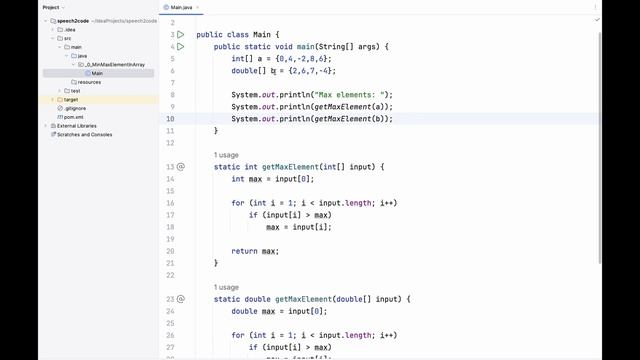The image size is (640, 360).
Task: Collapse the java folder
Action: [x=67, y=56]
